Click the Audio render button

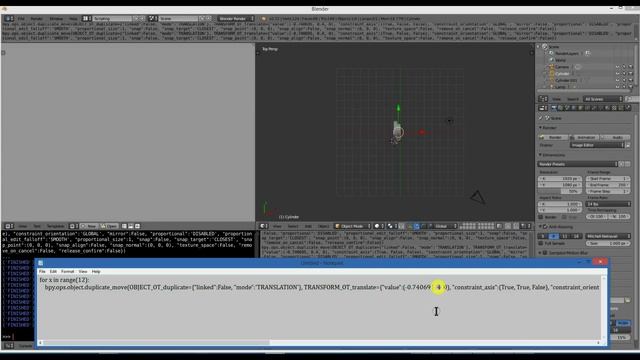(615, 138)
